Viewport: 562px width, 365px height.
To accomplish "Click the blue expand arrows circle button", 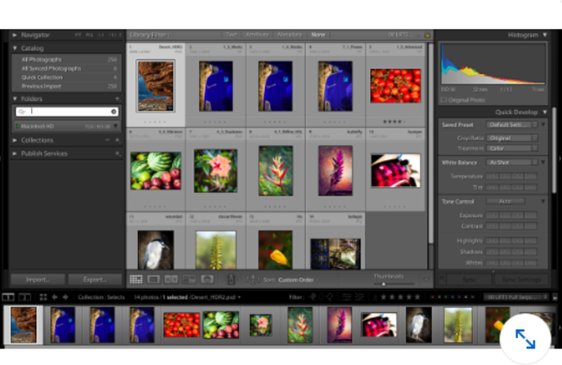I will [525, 339].
